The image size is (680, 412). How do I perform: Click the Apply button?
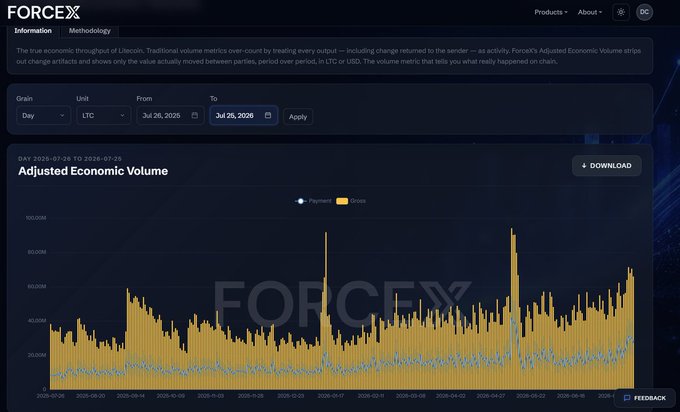(298, 117)
